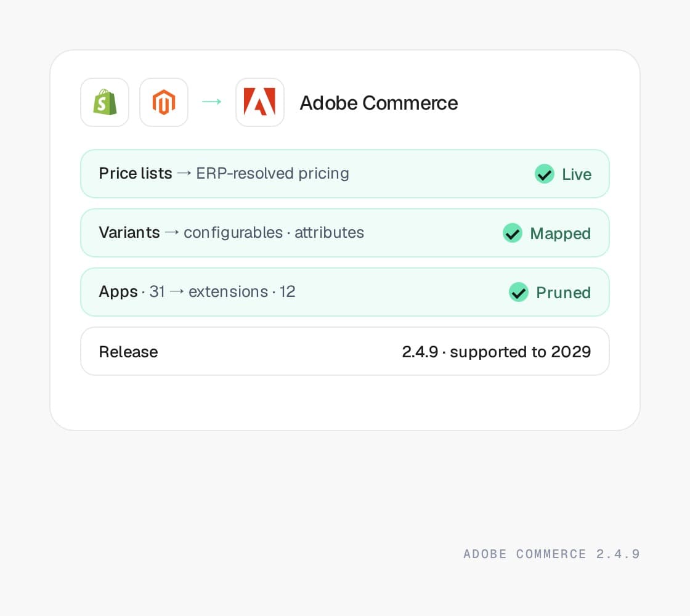Click the Adobe logo icon
690x616 pixels.
click(x=259, y=102)
